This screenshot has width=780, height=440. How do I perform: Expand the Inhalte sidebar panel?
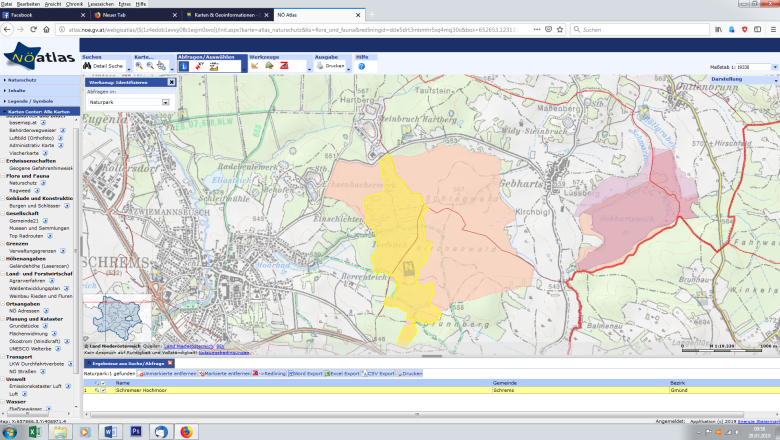click(40, 90)
